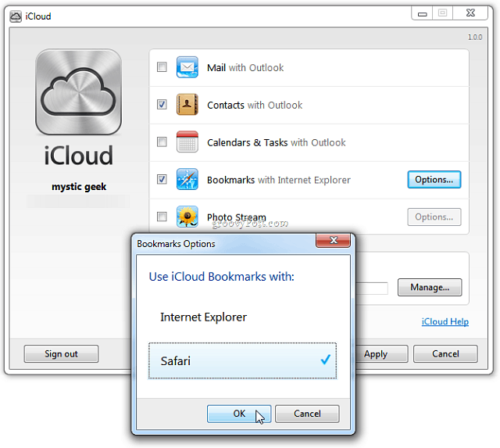This screenshot has height=448, width=500.
Task: Click the Contacts address book icon
Action: pos(187,104)
